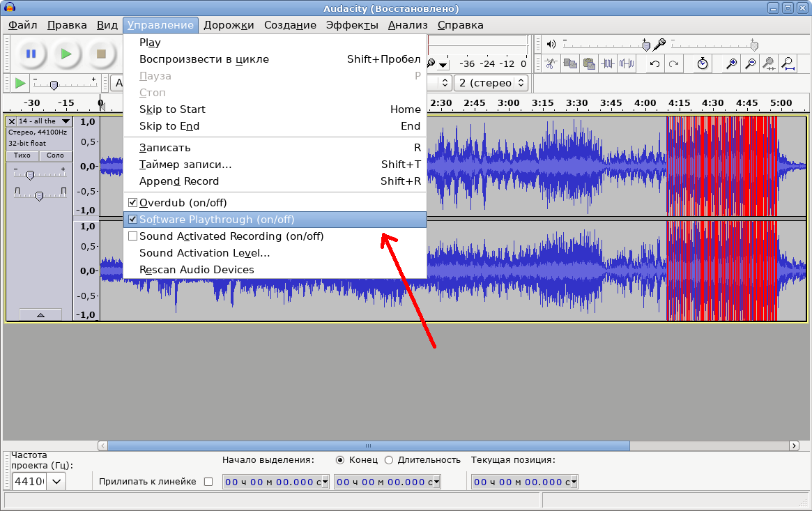The image size is (812, 511).
Task: Open the Текущая позиция time format dropdown
Action: pyautogui.click(x=574, y=482)
